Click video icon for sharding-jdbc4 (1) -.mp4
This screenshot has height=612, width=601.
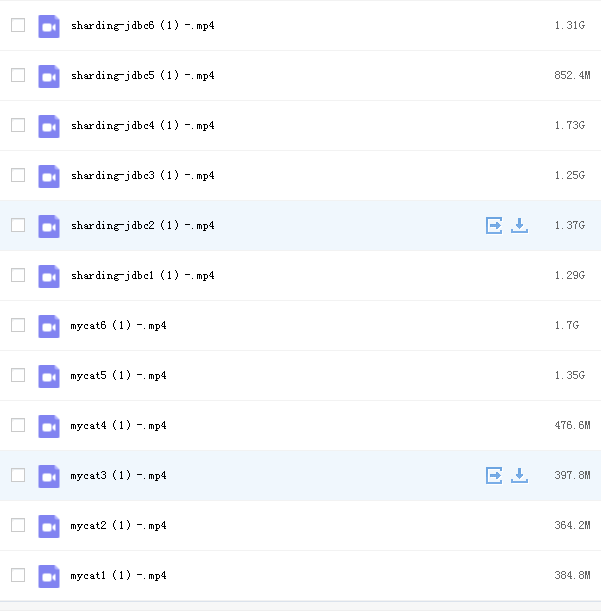point(49,126)
